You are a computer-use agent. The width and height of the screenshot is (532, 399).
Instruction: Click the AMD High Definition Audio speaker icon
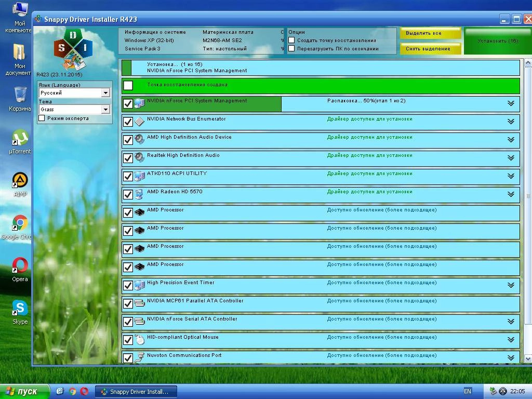coord(139,139)
